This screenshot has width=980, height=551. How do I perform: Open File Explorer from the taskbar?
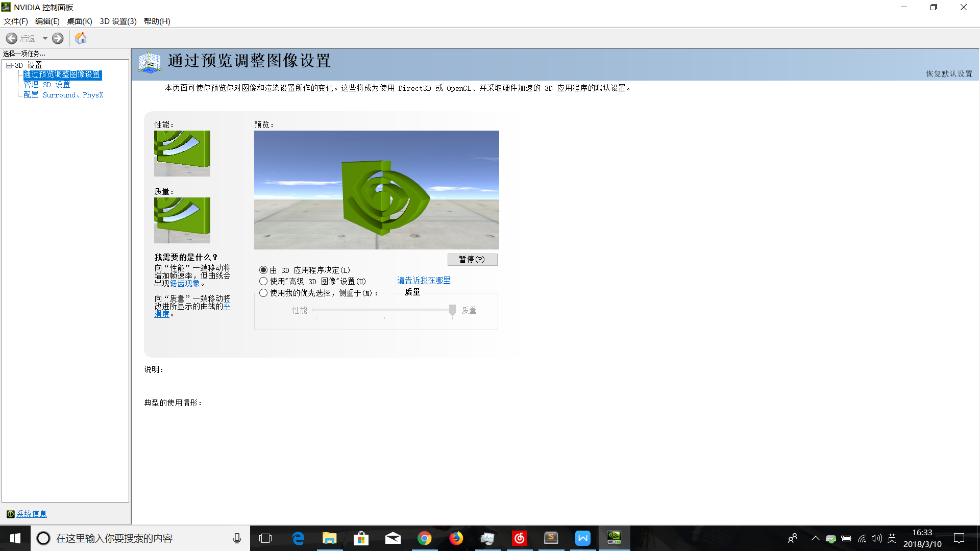330,538
